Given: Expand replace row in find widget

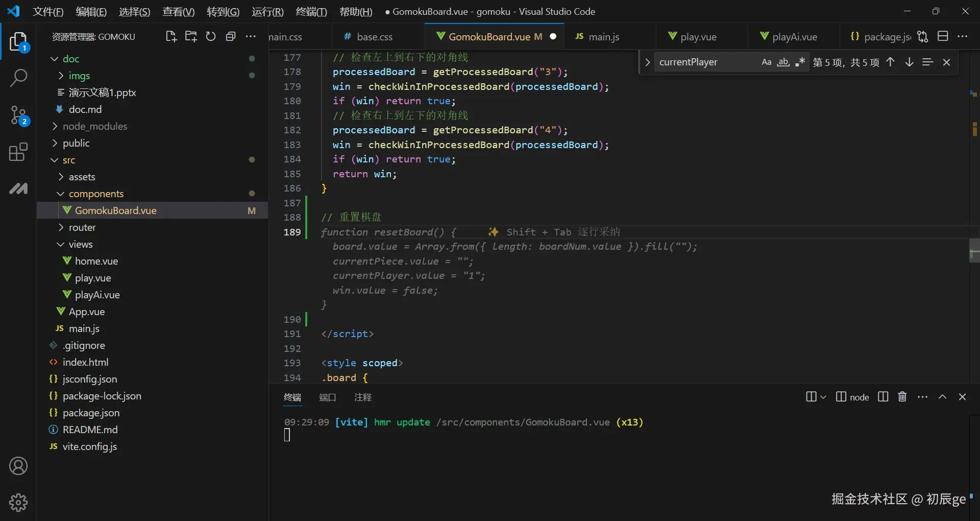Looking at the screenshot, I should [647, 62].
